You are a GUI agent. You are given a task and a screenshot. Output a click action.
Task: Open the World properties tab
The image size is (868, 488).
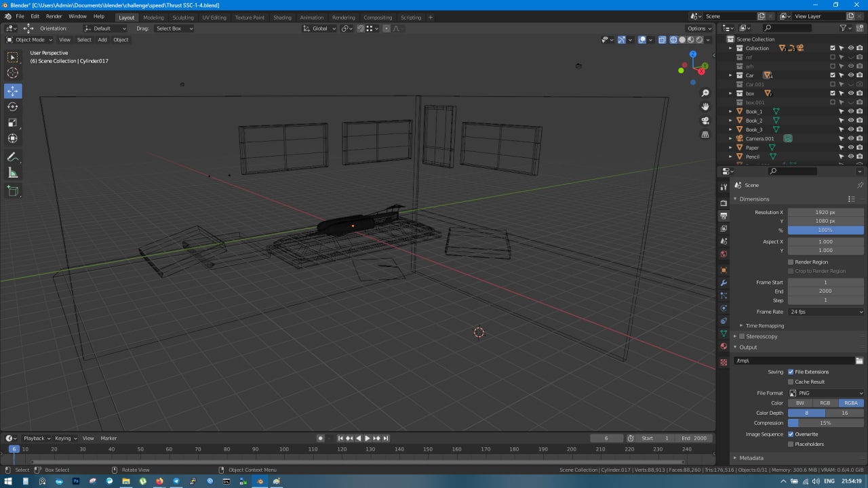(724, 254)
